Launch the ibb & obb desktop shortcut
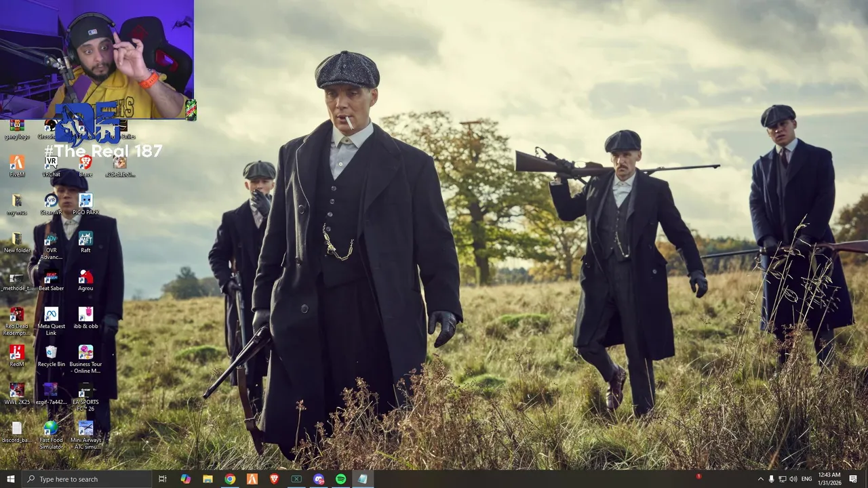The image size is (868, 488). click(85, 318)
